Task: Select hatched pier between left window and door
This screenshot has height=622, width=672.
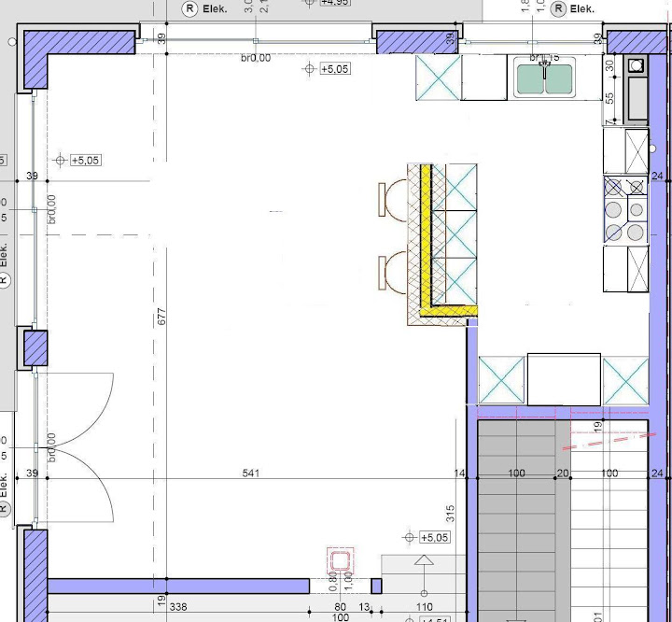Action: tap(35, 348)
